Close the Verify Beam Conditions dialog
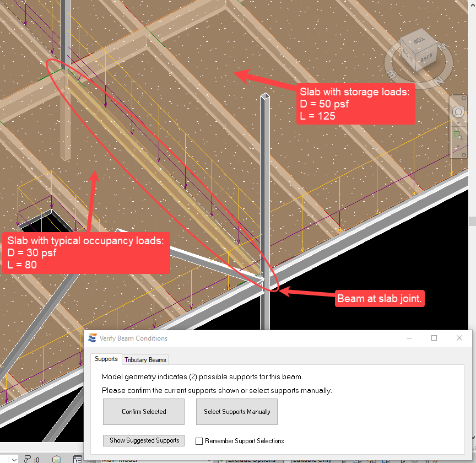The width and height of the screenshot is (476, 463). (x=459, y=338)
